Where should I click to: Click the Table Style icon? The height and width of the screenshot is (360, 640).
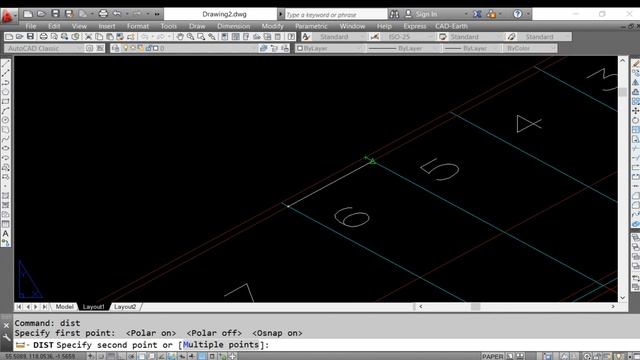click(442, 37)
